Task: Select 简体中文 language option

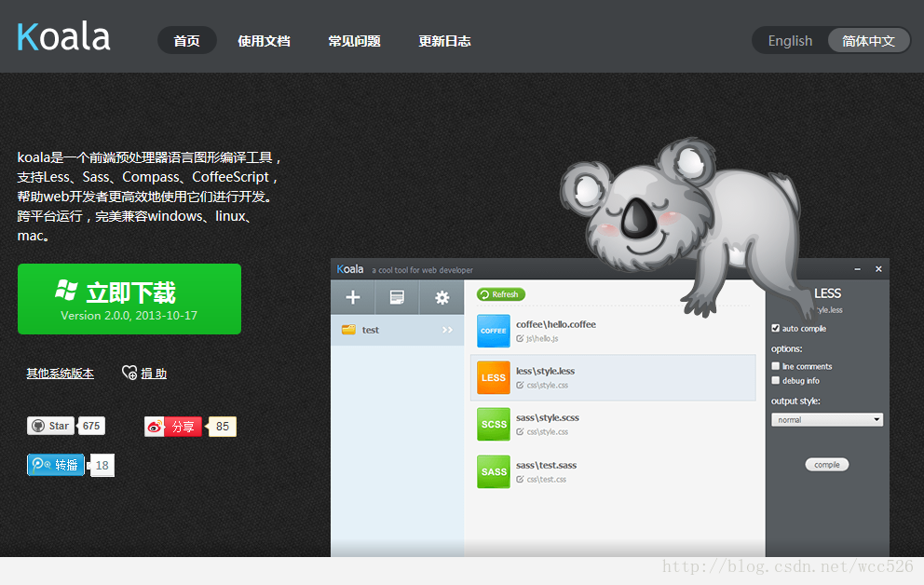Action: pyautogui.click(x=868, y=41)
